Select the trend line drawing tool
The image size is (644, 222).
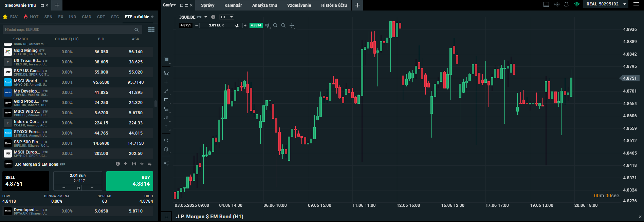click(166, 91)
